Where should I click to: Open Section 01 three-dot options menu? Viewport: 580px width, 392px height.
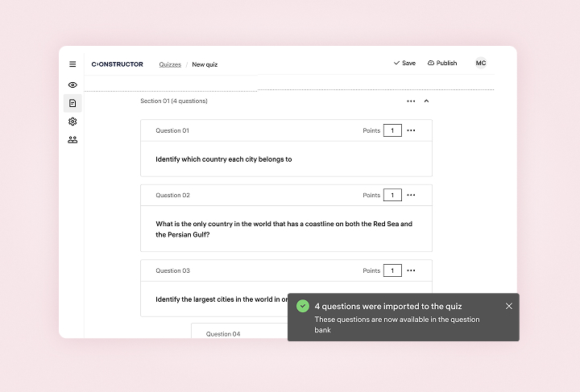[411, 101]
